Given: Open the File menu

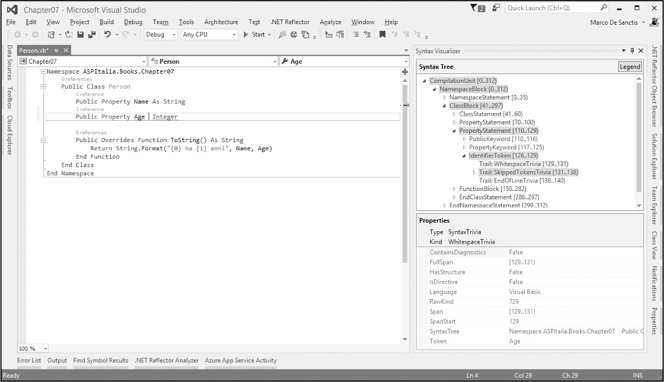Looking at the screenshot, I should (11, 22).
